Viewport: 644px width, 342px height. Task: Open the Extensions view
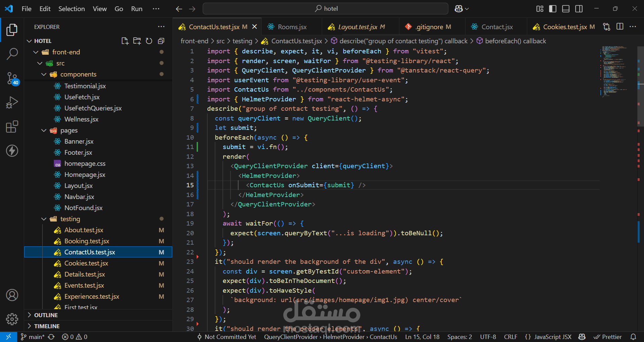(x=12, y=127)
